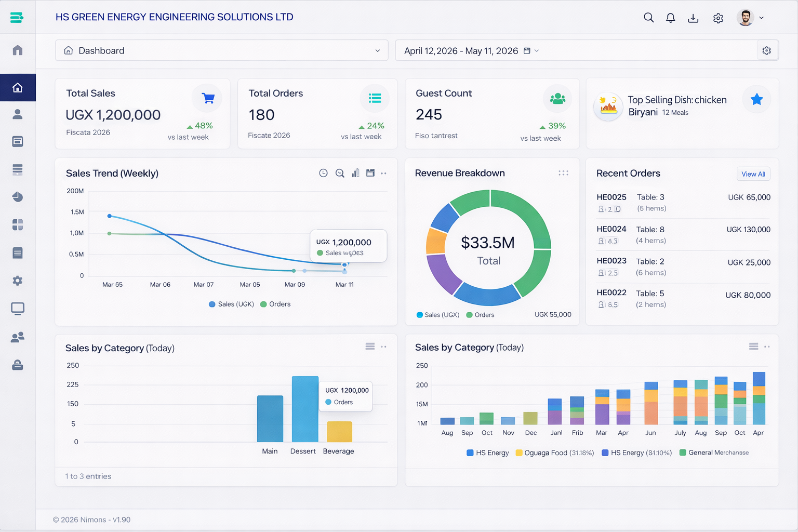Open the Sales Trend ellipsis options menu
This screenshot has width=798, height=532.
[x=384, y=173]
